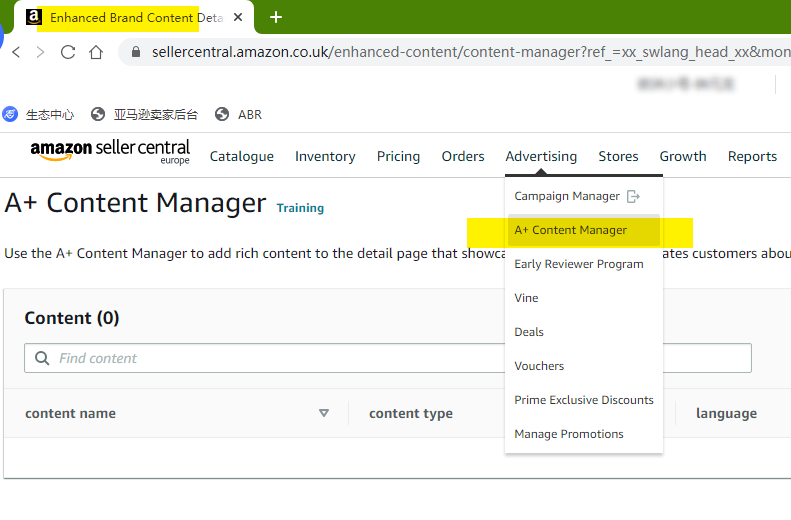The width and height of the screenshot is (791, 520).
Task: Open the 亚马逊卖家后台 bookmark
Action: tap(144, 114)
